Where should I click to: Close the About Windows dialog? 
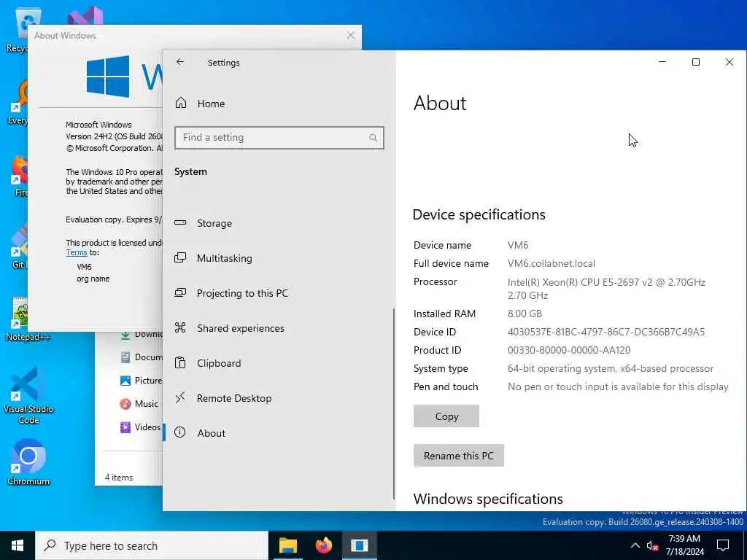[351, 35]
